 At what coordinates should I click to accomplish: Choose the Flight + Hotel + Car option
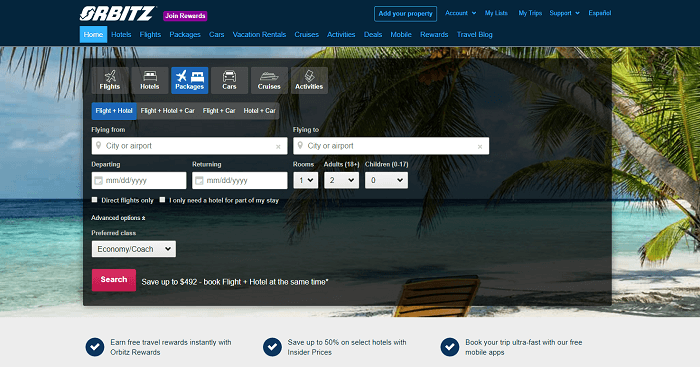click(x=167, y=111)
